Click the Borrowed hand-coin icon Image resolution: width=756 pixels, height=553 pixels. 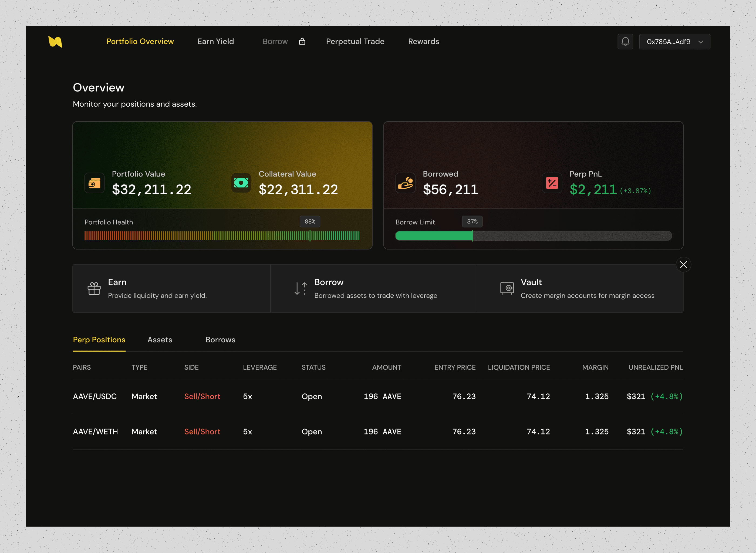405,183
